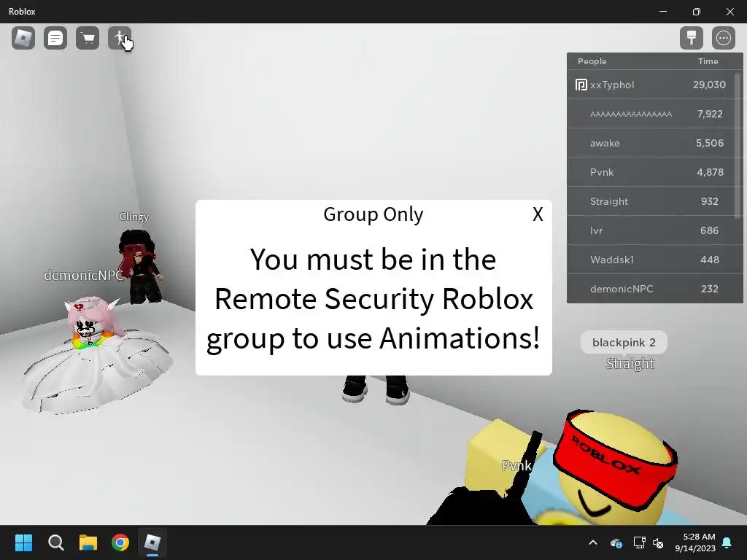The image size is (747, 560).
Task: Open the clock showing 5:28 AM
Action: point(695,542)
